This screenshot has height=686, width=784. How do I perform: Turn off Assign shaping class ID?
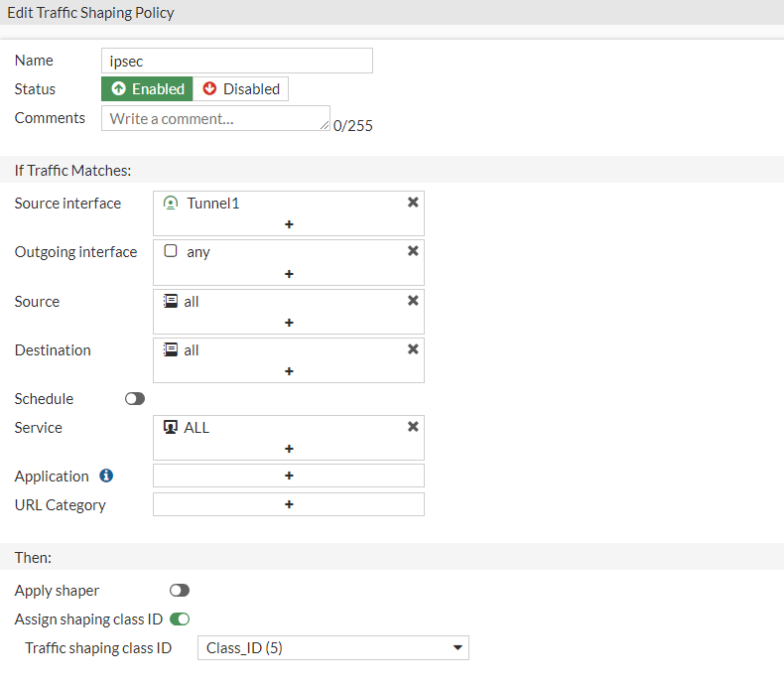pos(180,619)
